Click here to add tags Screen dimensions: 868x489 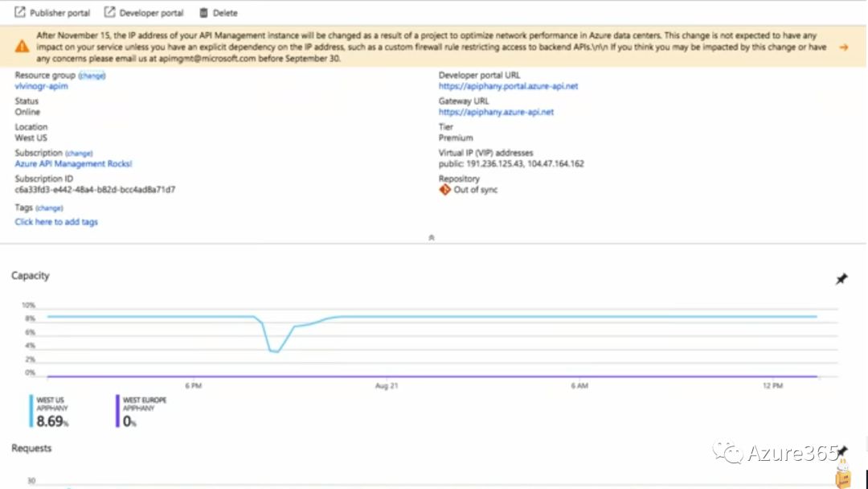[56, 222]
